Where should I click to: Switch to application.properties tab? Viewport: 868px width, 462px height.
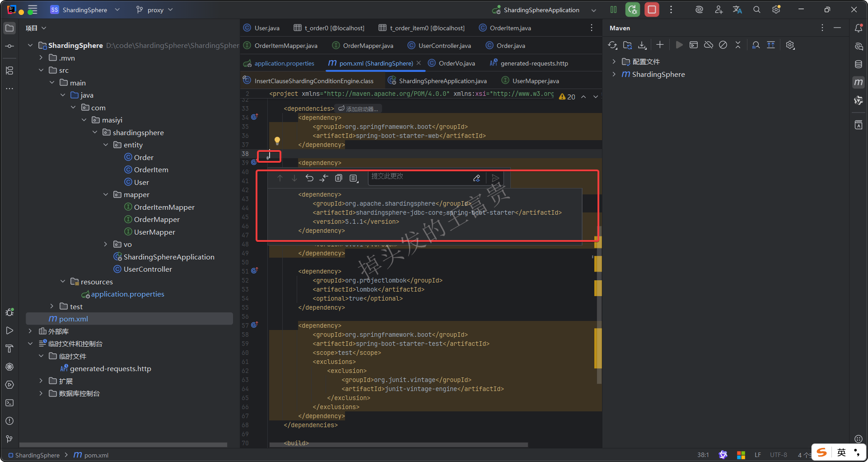pyautogui.click(x=279, y=63)
